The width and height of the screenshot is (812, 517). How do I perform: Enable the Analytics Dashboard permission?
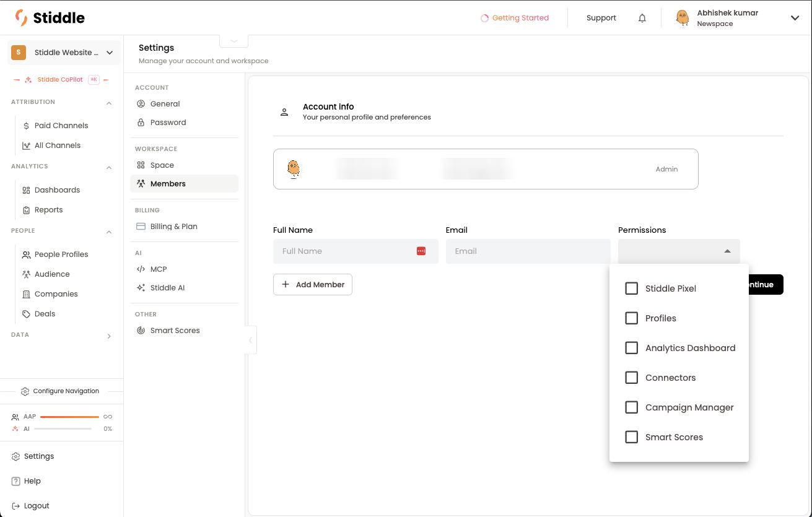[631, 348]
